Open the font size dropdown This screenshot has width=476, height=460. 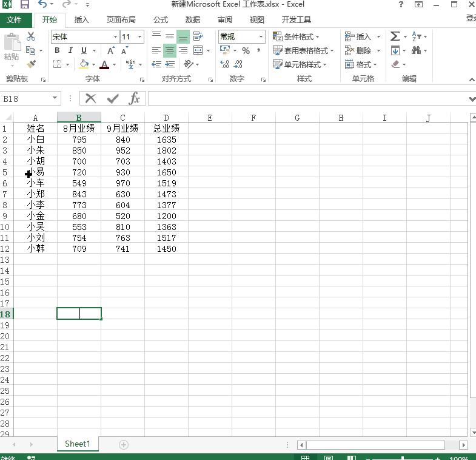pos(139,37)
